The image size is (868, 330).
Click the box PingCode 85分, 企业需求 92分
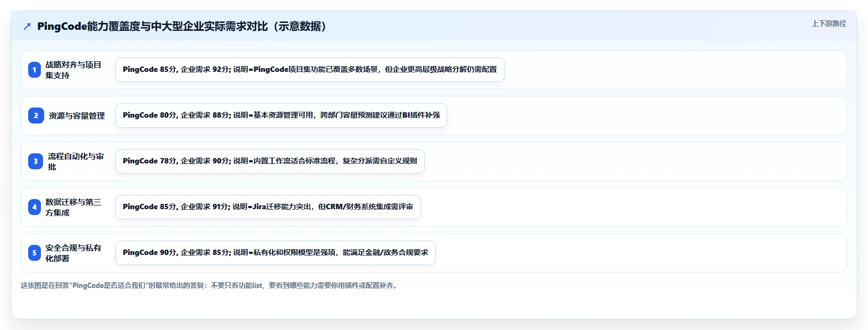[310, 70]
